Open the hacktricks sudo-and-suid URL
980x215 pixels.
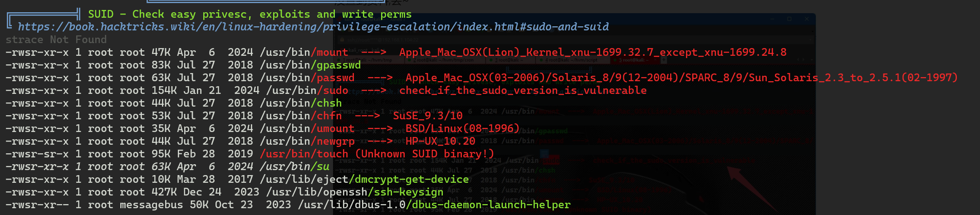point(313,27)
